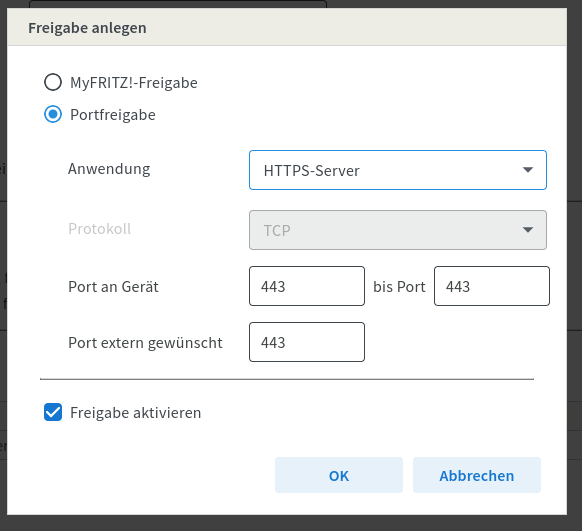The image size is (582, 531).
Task: Click the Freigabe anlegen dialog title
Action: [x=87, y=28]
